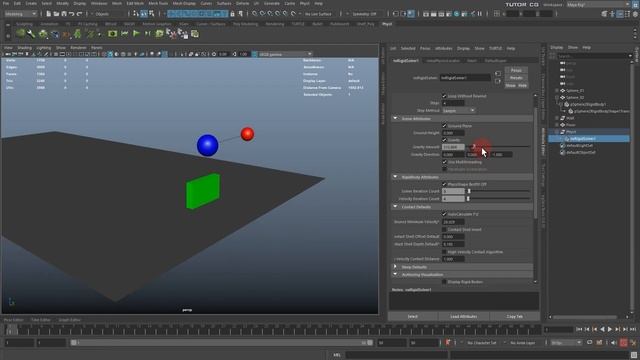This screenshot has height=360, width=640.
Task: Enable Contact Shell mixed checkbox
Action: (x=444, y=229)
